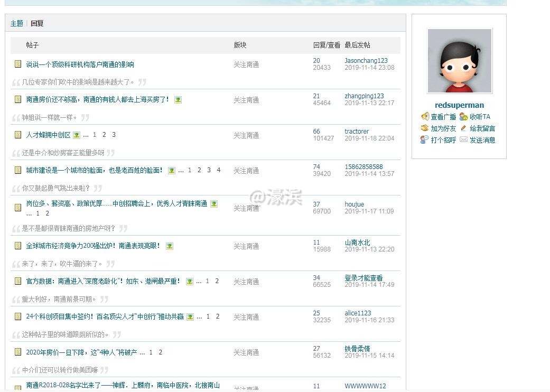Screen dimensions: 550x392
Task: Click the 给我留言 pencil icon
Action: (x=463, y=128)
